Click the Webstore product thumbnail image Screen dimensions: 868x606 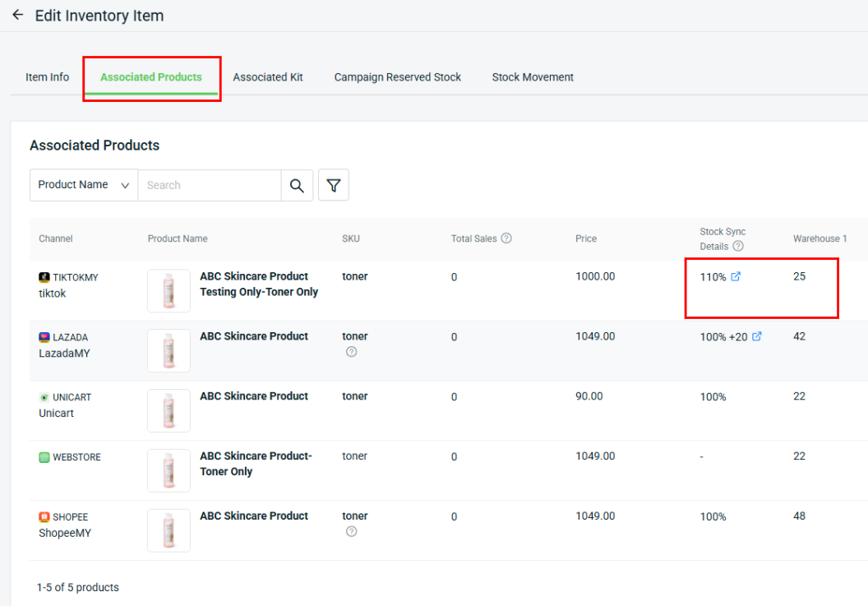tap(169, 471)
